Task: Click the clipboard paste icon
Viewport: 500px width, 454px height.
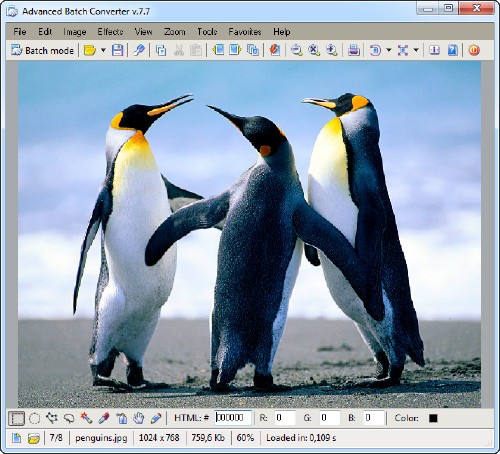Action: [x=196, y=50]
